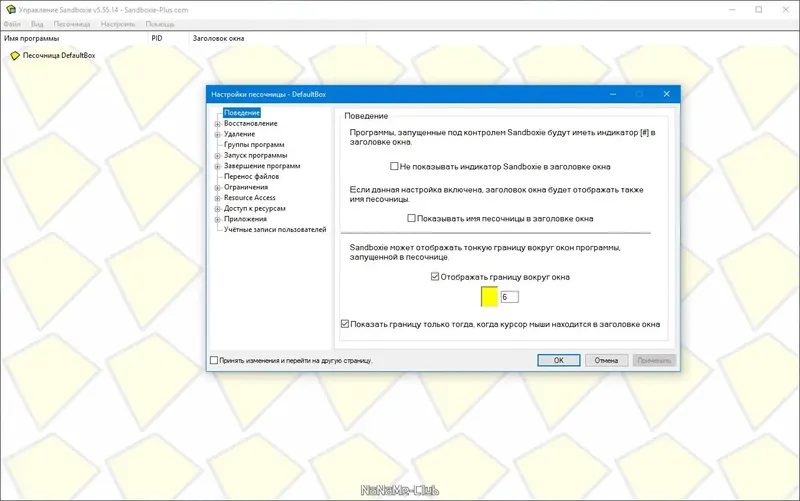This screenshot has width=800, height=501.
Task: Open the Вид menu
Action: pyautogui.click(x=37, y=24)
